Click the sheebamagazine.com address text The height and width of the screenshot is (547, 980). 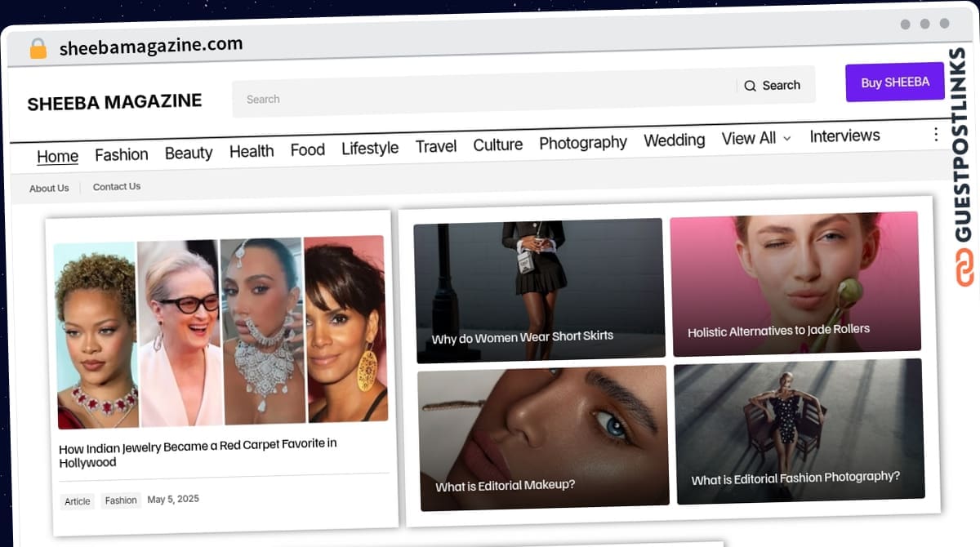151,47
